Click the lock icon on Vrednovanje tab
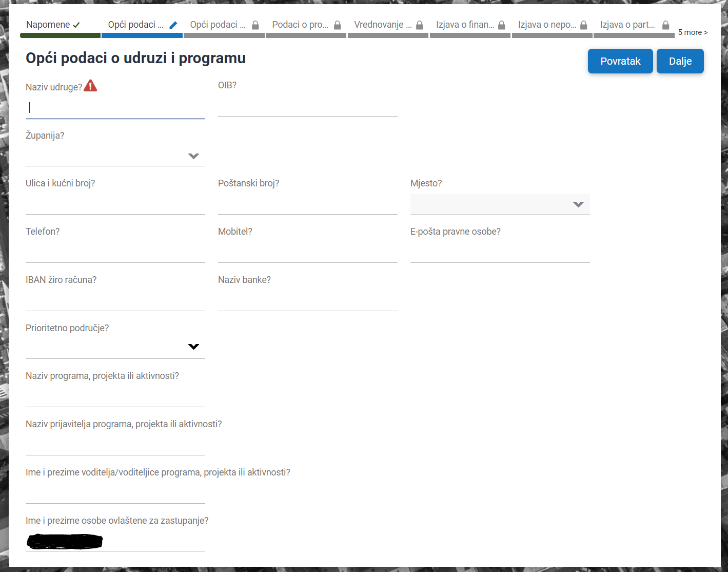Viewport: 728px width, 572px height. 420,25
